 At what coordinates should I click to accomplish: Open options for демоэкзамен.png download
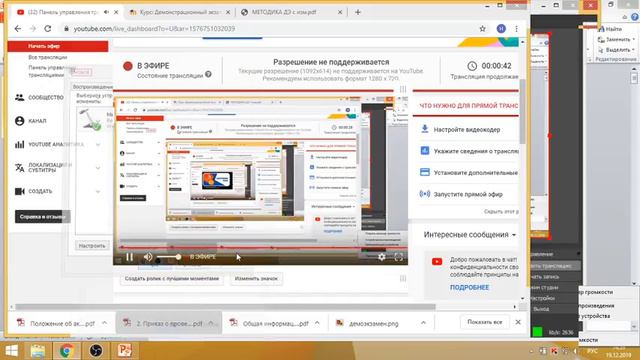[423, 323]
